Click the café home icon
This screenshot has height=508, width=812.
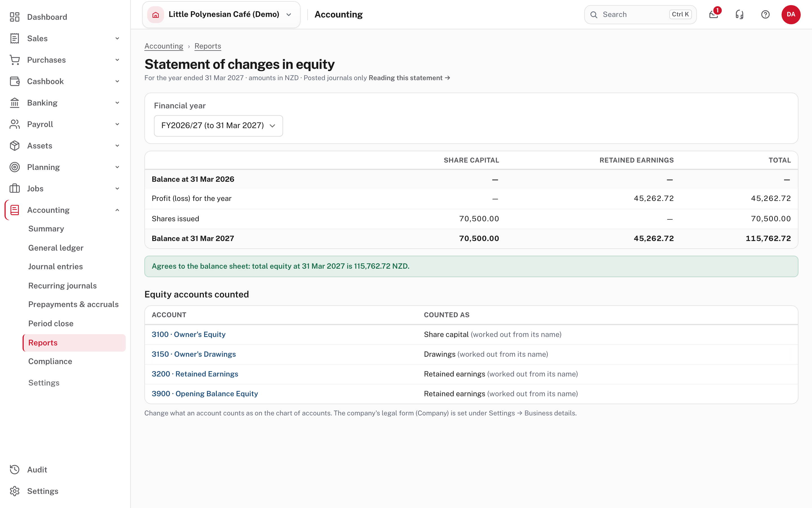click(x=156, y=14)
